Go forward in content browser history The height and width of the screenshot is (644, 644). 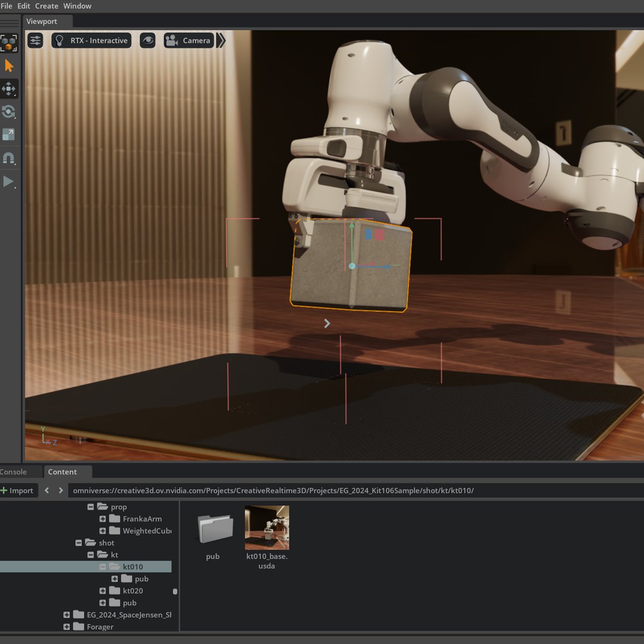point(61,491)
